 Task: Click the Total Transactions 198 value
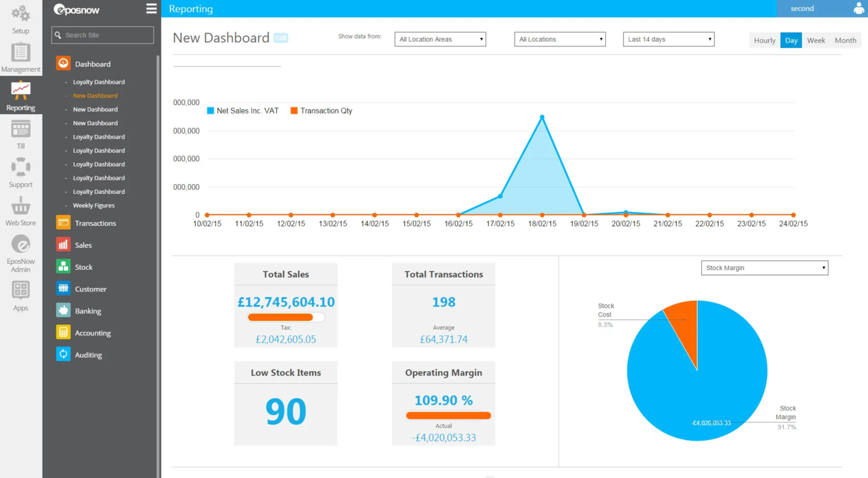tap(443, 302)
